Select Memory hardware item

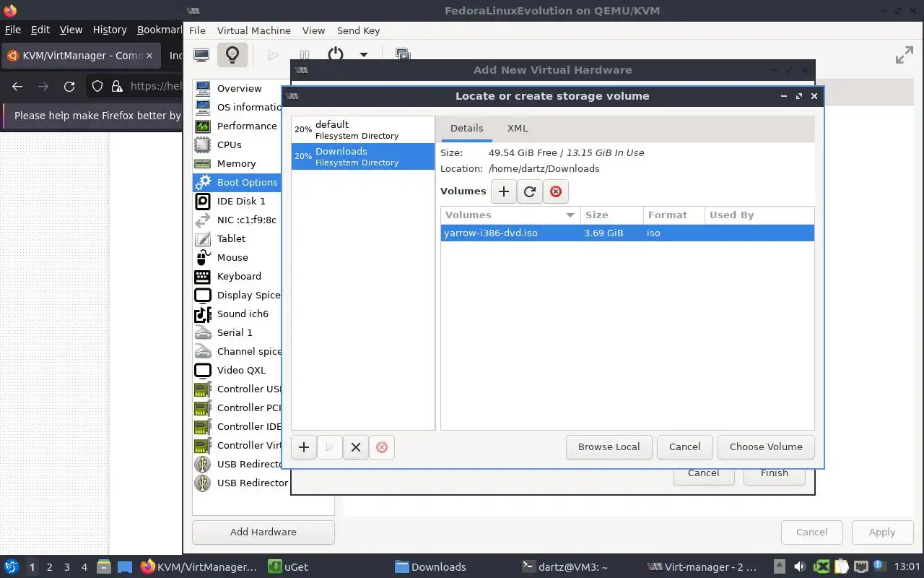point(237,163)
